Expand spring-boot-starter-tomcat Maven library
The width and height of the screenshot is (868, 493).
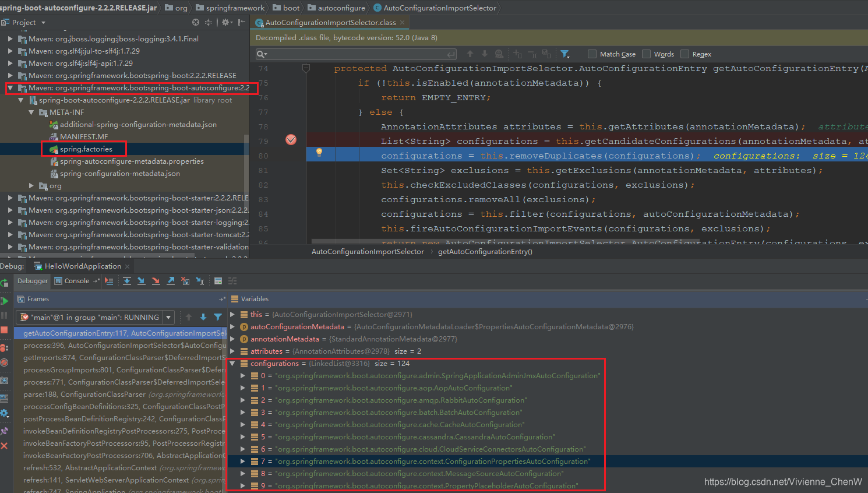(10, 235)
